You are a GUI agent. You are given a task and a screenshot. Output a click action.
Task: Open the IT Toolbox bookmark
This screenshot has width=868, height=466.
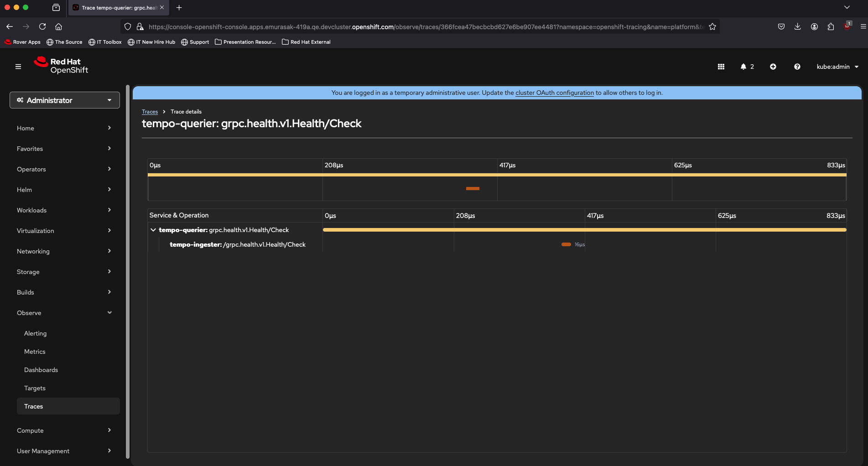[105, 42]
